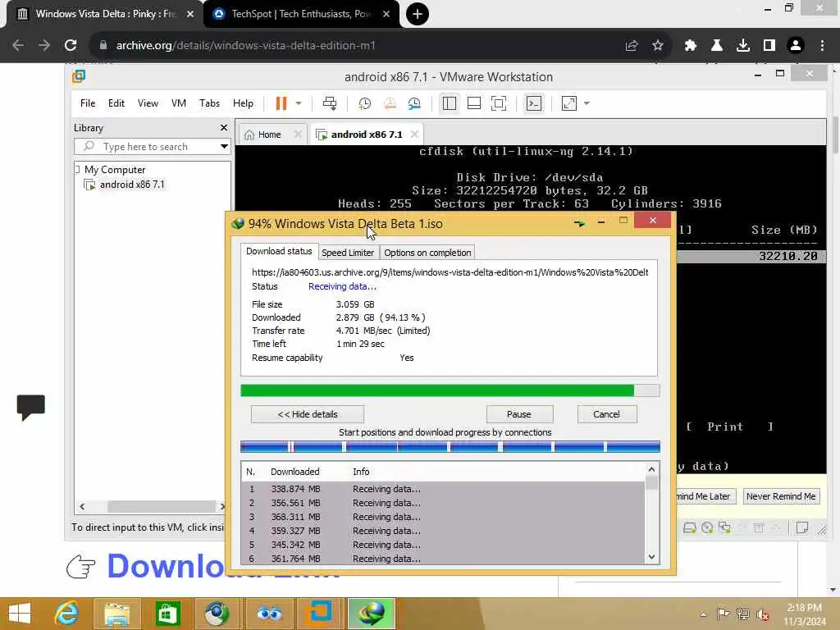Click Never Remind Me button
Image resolution: width=840 pixels, height=630 pixels.
(781, 496)
